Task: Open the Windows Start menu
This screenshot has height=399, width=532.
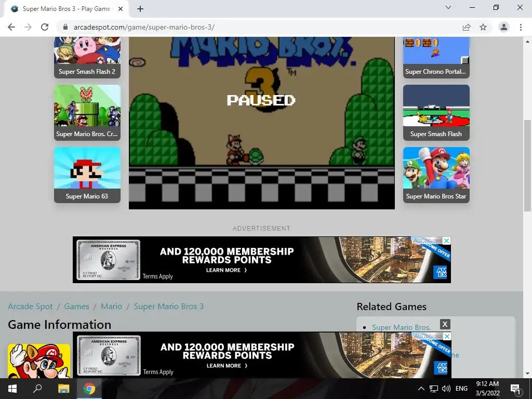Action: tap(12, 389)
